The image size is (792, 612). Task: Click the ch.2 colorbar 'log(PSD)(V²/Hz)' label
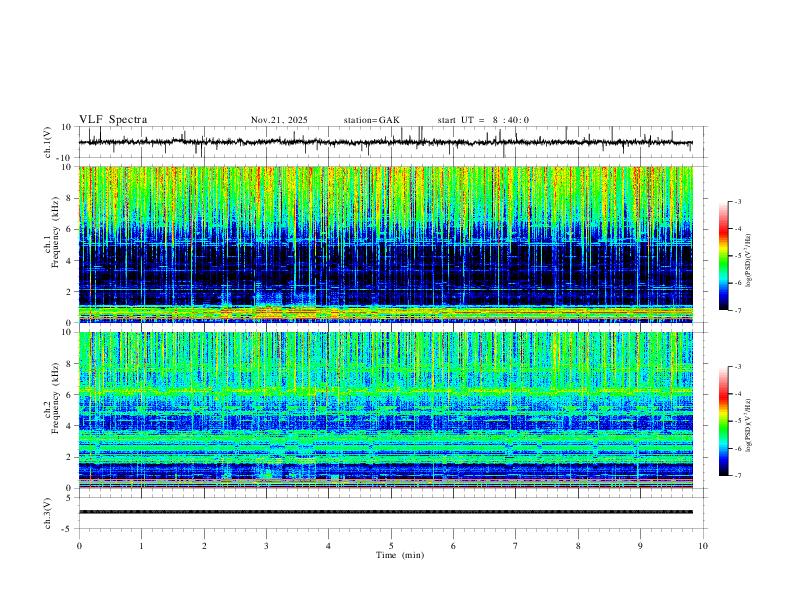(749, 425)
